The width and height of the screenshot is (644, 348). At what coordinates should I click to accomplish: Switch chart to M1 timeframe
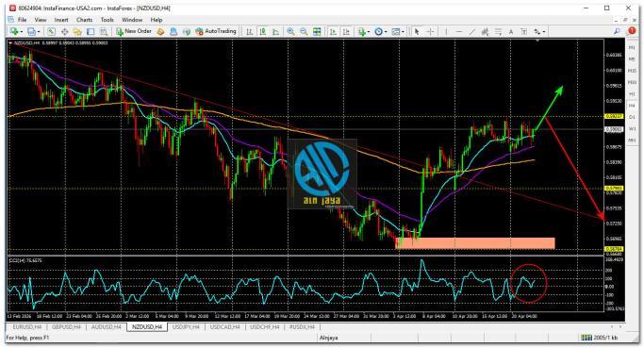coord(632,48)
